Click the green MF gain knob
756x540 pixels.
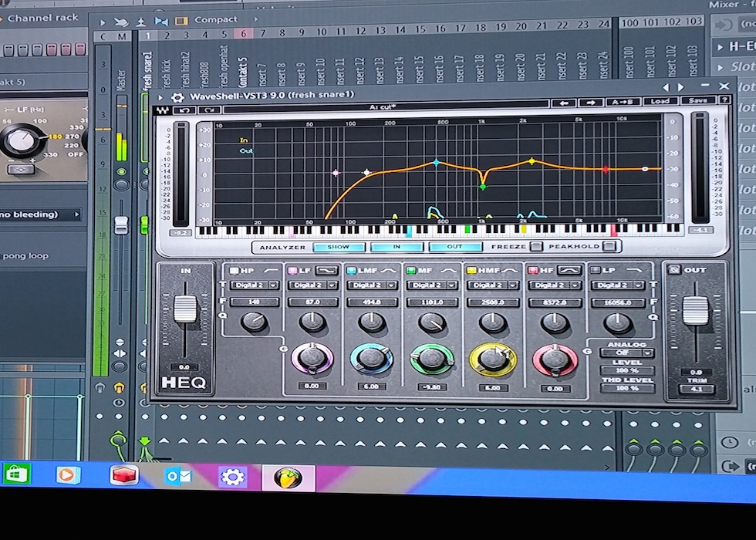(431, 359)
